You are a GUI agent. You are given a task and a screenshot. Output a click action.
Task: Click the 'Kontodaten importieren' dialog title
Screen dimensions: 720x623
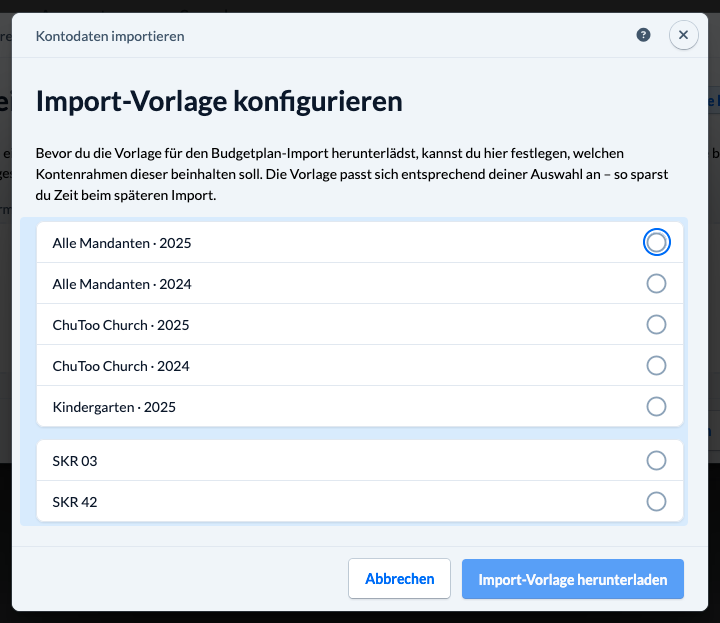(x=110, y=36)
